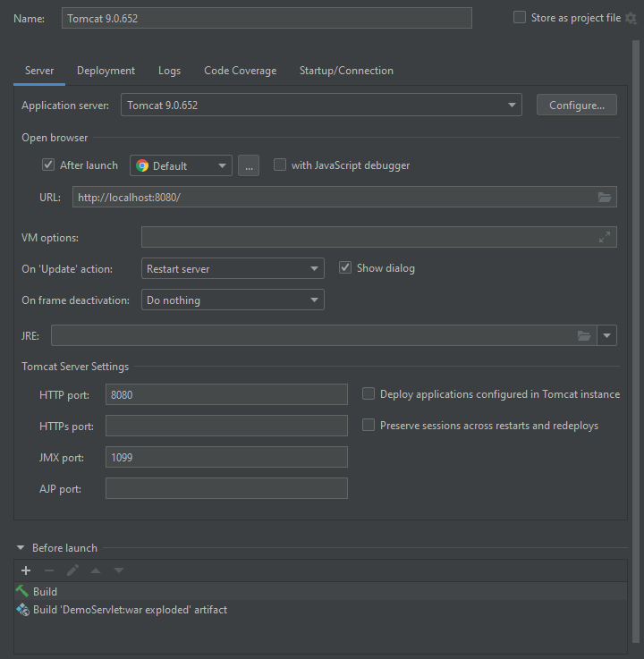Edit before launch task with pencil icon
This screenshot has width=644, height=659.
(72, 570)
